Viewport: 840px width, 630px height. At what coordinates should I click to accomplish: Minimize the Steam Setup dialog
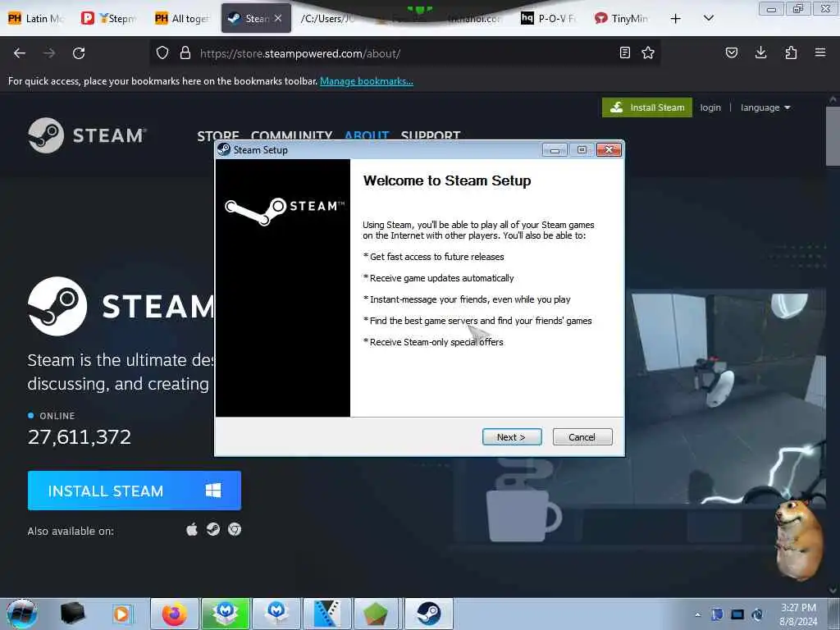555,150
